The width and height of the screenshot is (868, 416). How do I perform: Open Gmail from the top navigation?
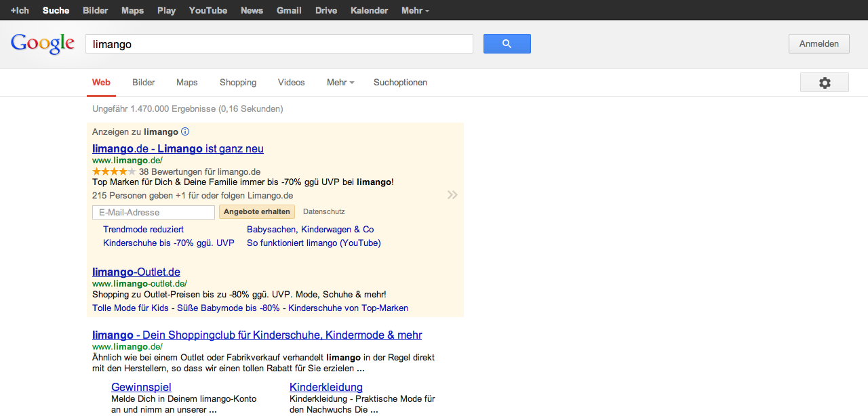[289, 11]
